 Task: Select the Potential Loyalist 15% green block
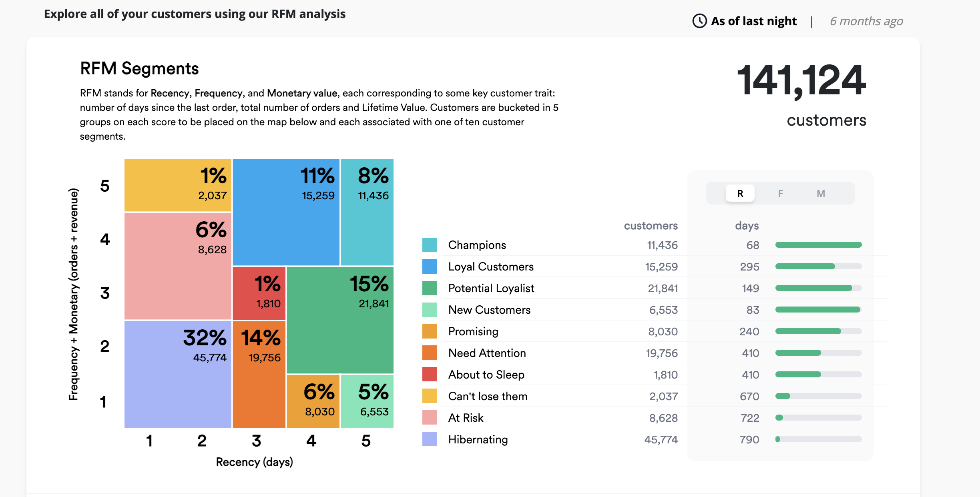[340, 320]
